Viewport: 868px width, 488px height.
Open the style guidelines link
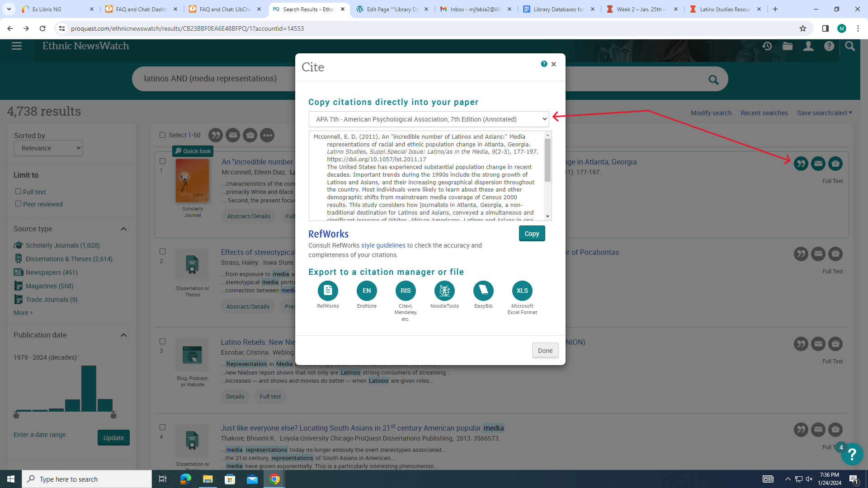[383, 245]
